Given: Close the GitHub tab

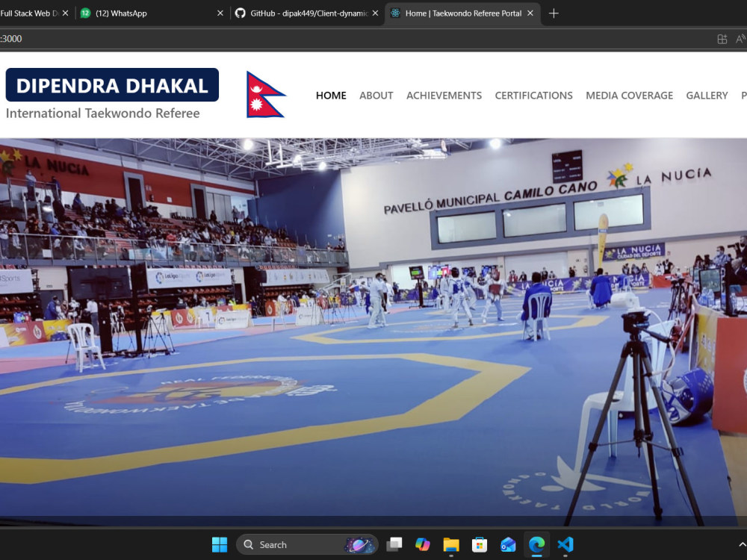Looking at the screenshot, I should pyautogui.click(x=376, y=13).
